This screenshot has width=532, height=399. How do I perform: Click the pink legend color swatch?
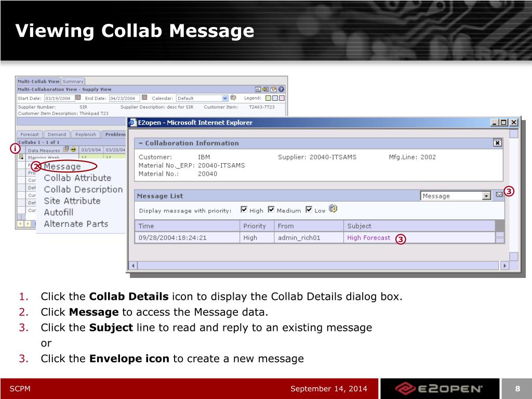[282, 98]
